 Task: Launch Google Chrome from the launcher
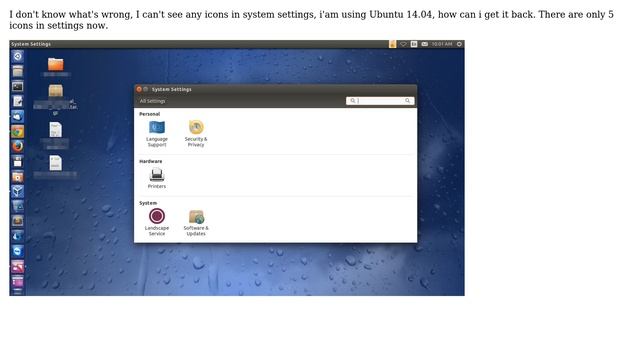pyautogui.click(x=18, y=131)
